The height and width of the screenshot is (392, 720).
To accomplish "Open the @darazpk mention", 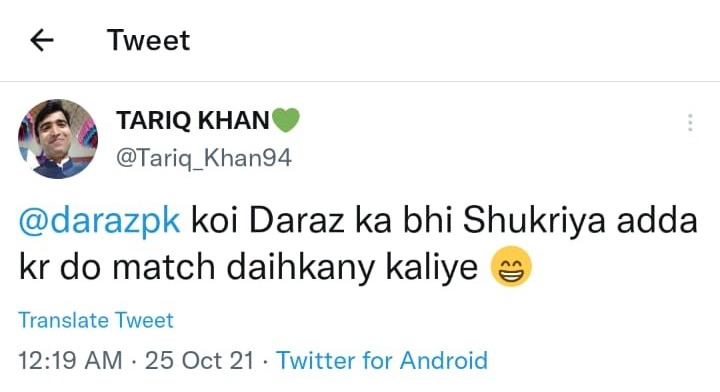I will click(x=99, y=221).
